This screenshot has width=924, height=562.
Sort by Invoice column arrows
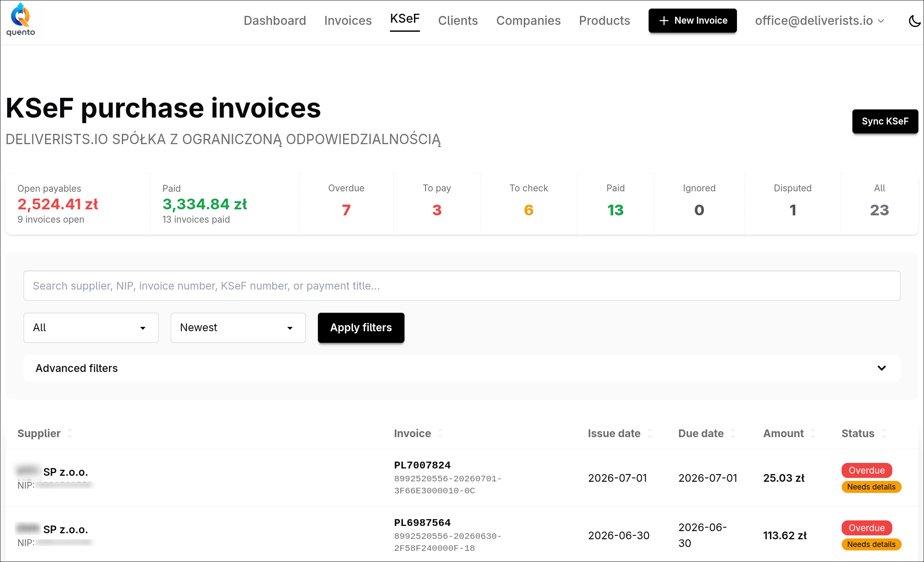(x=441, y=433)
